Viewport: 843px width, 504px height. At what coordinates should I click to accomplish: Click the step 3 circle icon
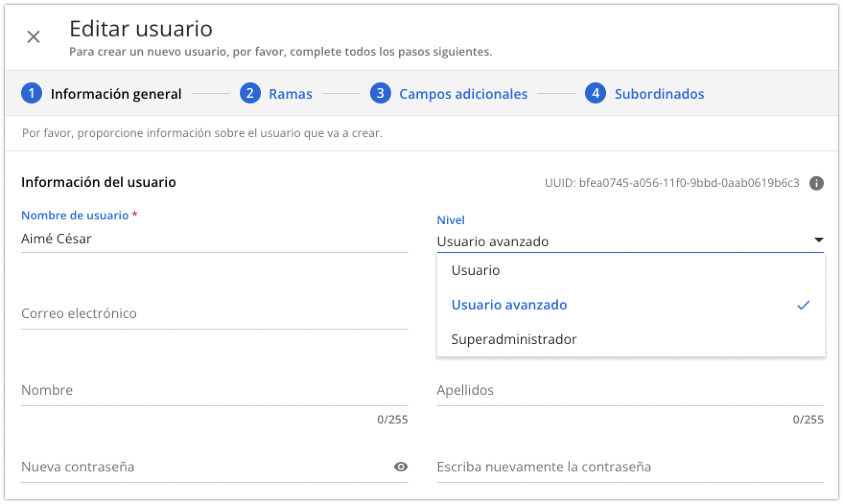click(380, 94)
